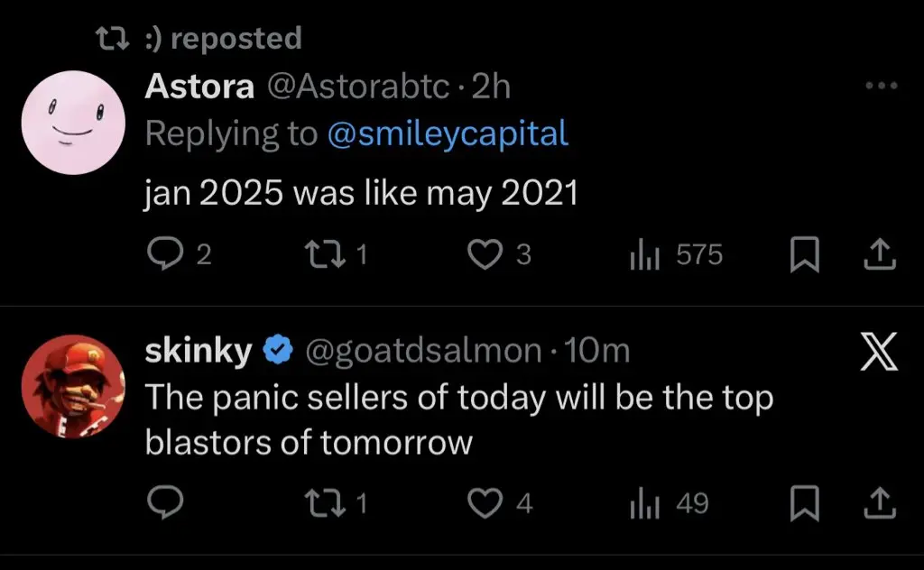Screen dimensions: 924x570
Task: Open more options for Astora's tweet
Action: point(881,86)
